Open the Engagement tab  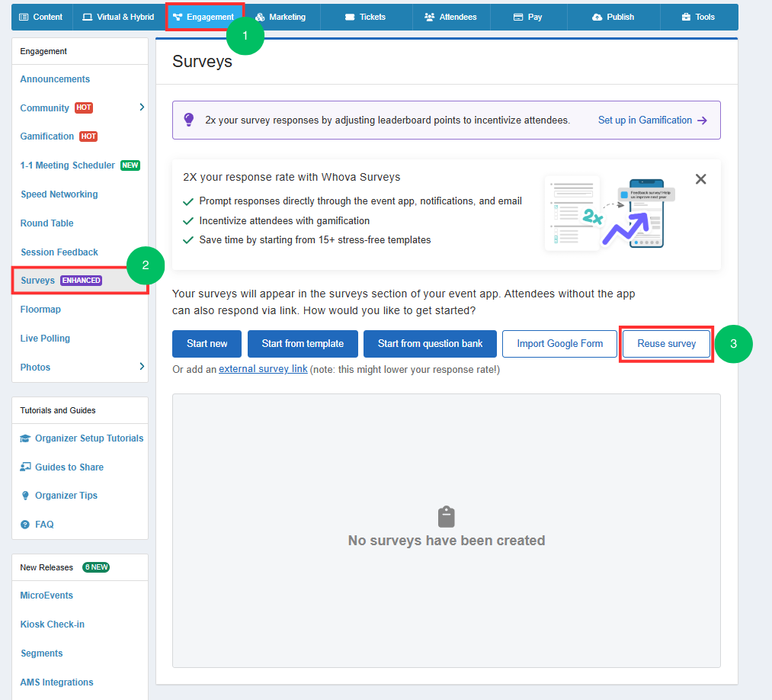pyautogui.click(x=204, y=17)
